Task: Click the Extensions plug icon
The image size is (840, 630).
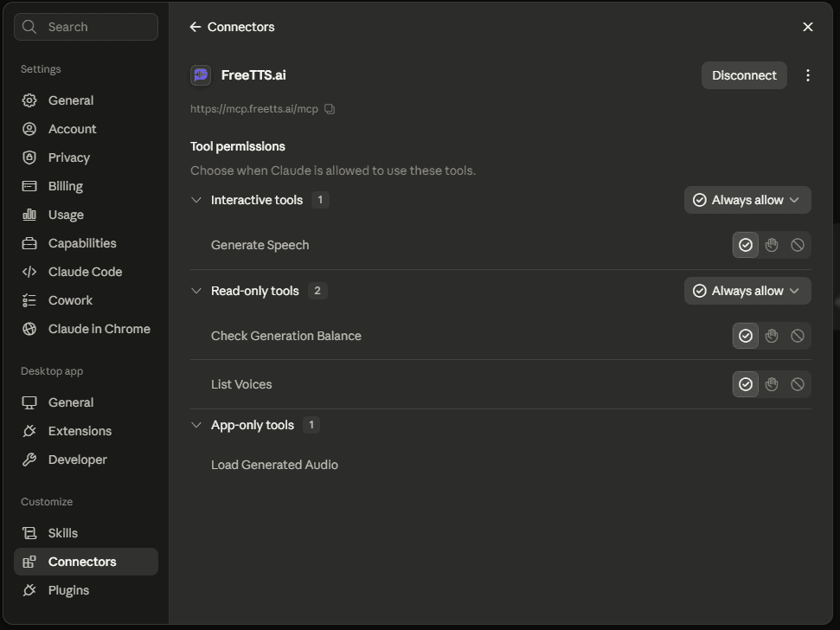Action: pos(29,431)
